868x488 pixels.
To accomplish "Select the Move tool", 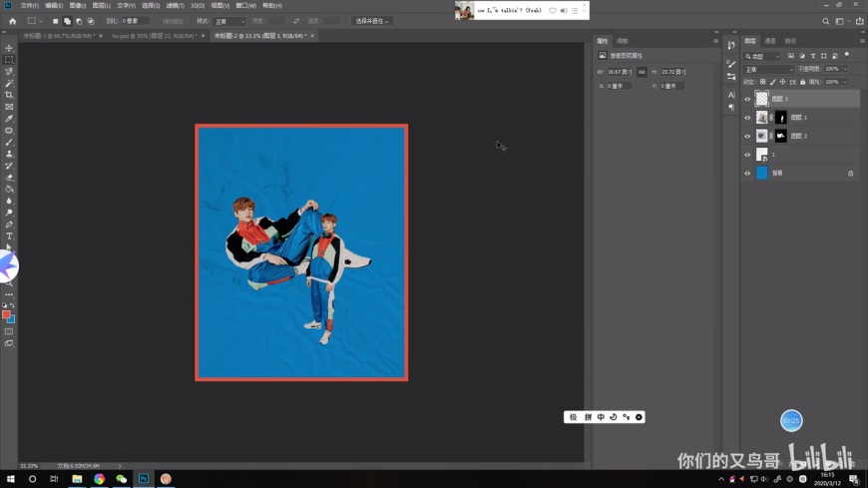I will pyautogui.click(x=9, y=48).
